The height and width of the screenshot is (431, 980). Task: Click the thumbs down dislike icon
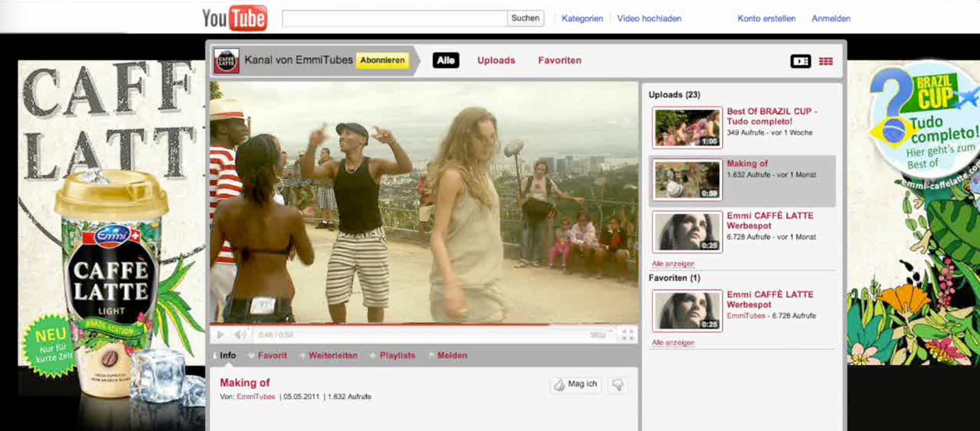(x=618, y=385)
